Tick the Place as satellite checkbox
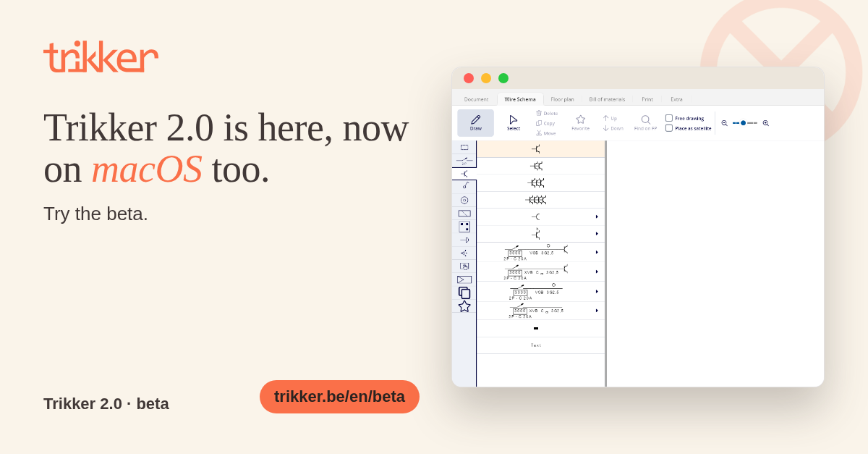This screenshot has width=868, height=454. pos(669,128)
